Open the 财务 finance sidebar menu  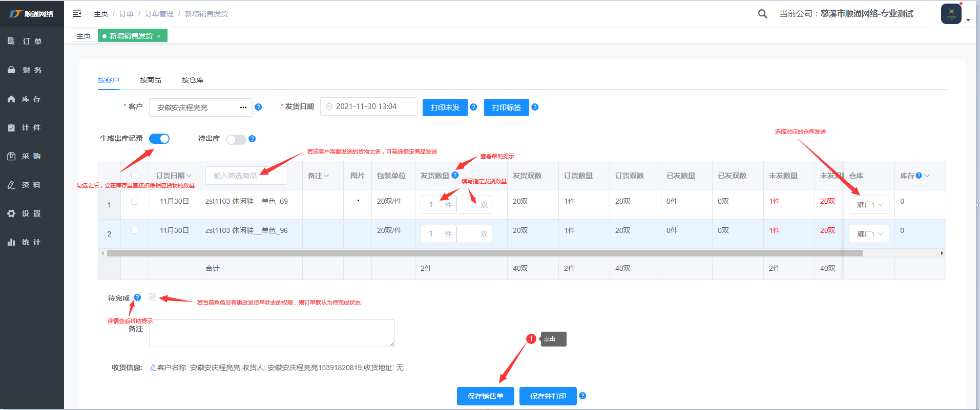pyautogui.click(x=31, y=70)
